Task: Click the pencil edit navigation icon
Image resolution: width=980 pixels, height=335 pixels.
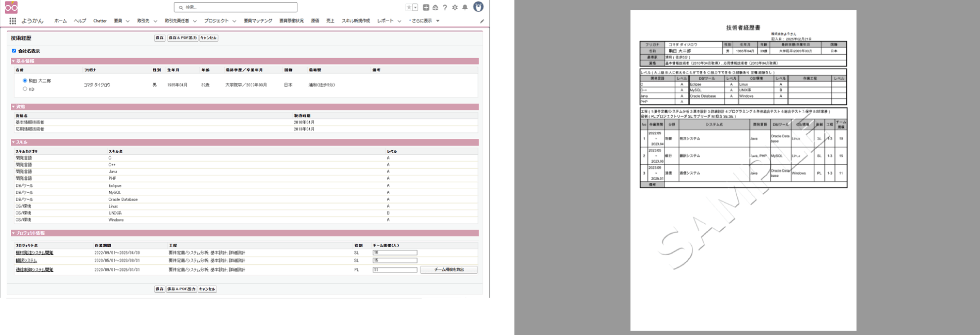Action: [x=482, y=21]
